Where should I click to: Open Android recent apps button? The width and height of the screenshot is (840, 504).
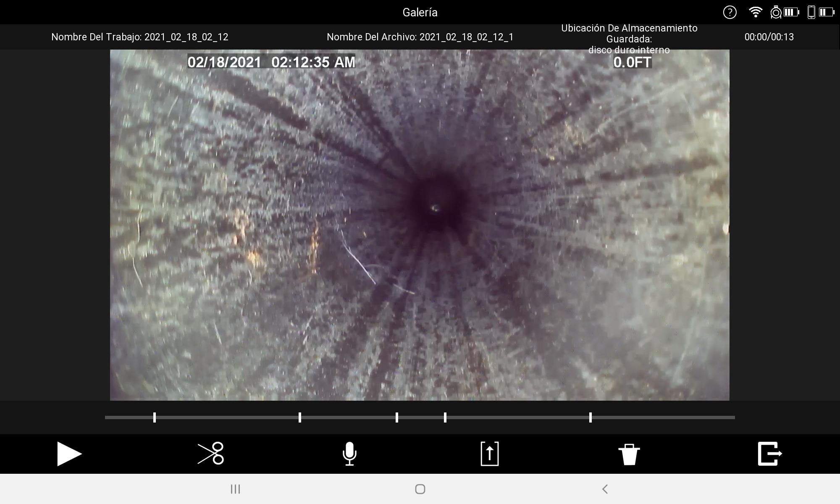tap(235, 489)
